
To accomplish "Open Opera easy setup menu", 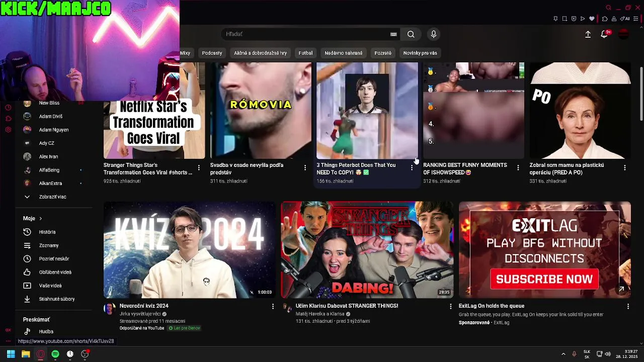I will (x=635, y=19).
